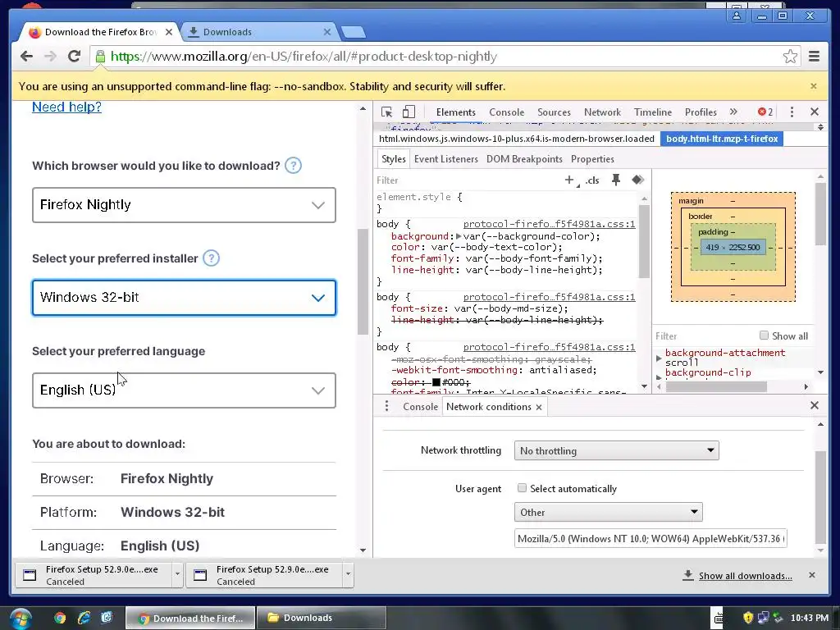This screenshot has width=840, height=630.
Task: Open the Profiles tab
Action: pyautogui.click(x=701, y=112)
